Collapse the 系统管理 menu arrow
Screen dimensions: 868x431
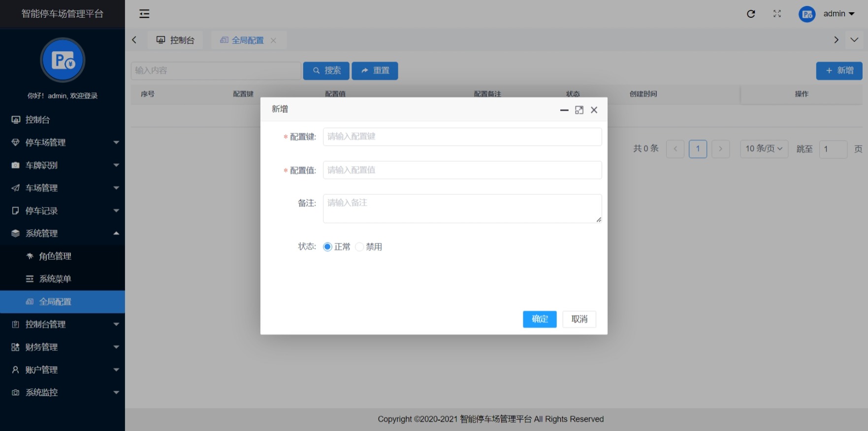coord(116,233)
